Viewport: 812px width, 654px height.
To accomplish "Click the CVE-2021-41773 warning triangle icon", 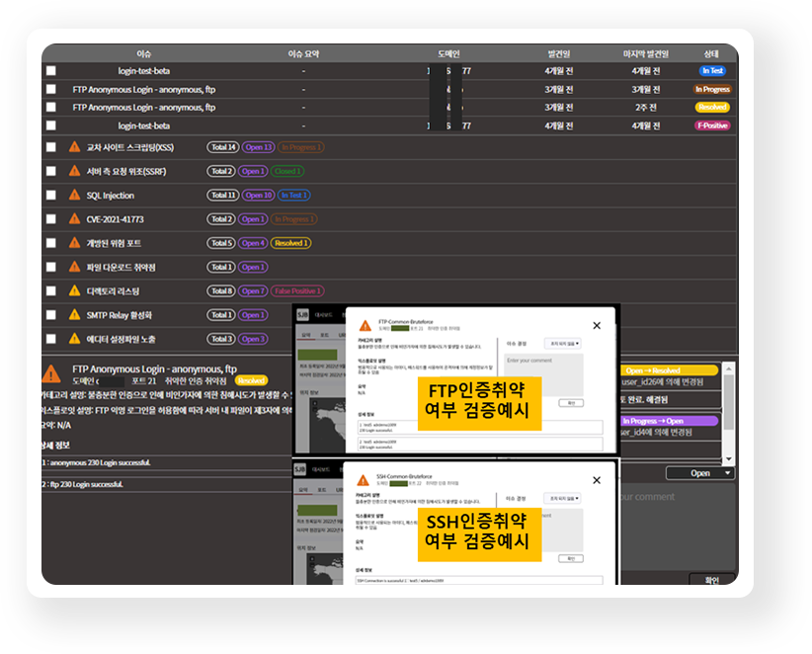I will pyautogui.click(x=74, y=219).
